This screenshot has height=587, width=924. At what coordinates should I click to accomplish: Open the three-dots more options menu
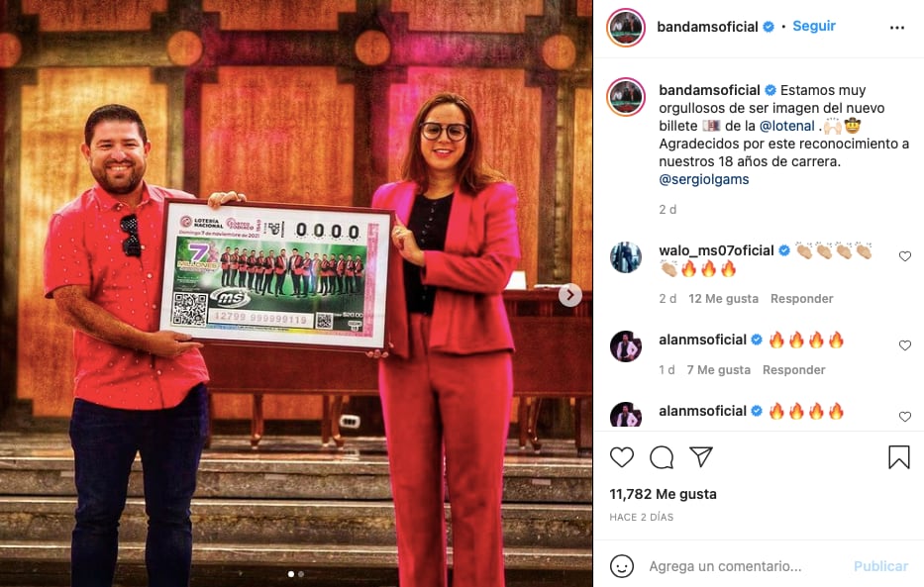(897, 28)
